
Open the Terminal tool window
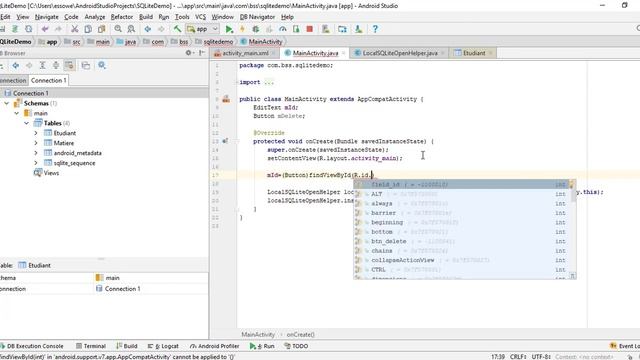click(x=91, y=346)
